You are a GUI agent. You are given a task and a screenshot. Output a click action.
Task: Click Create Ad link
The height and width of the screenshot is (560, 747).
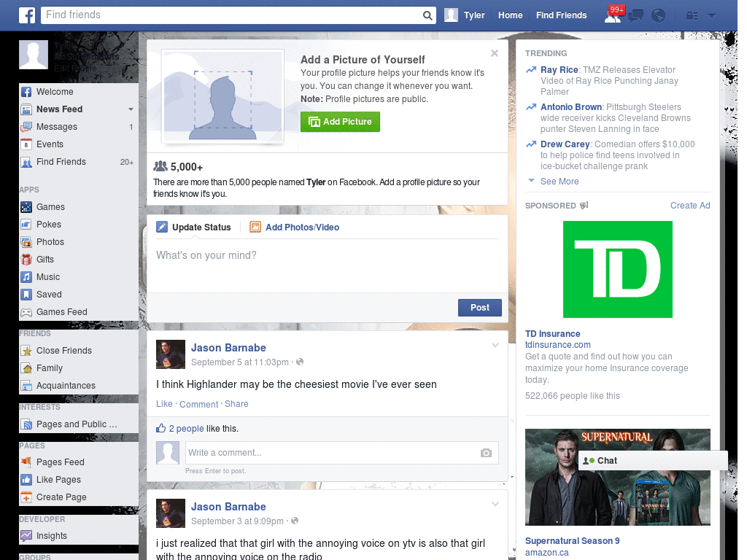(x=690, y=205)
